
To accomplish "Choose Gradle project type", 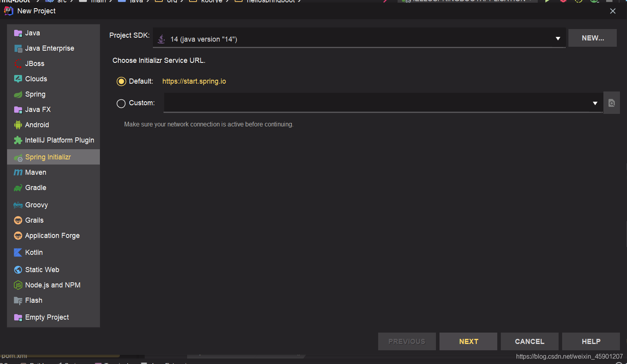I will pyautogui.click(x=53, y=188).
